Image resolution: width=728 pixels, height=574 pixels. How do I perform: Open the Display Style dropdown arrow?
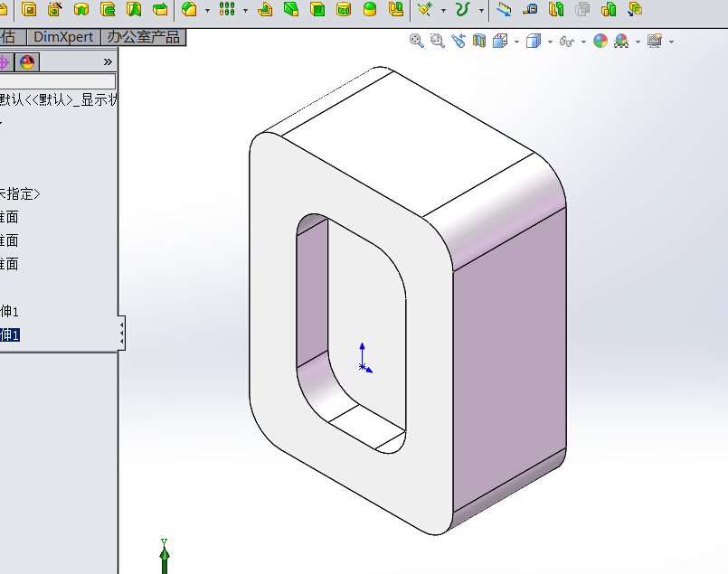[550, 42]
